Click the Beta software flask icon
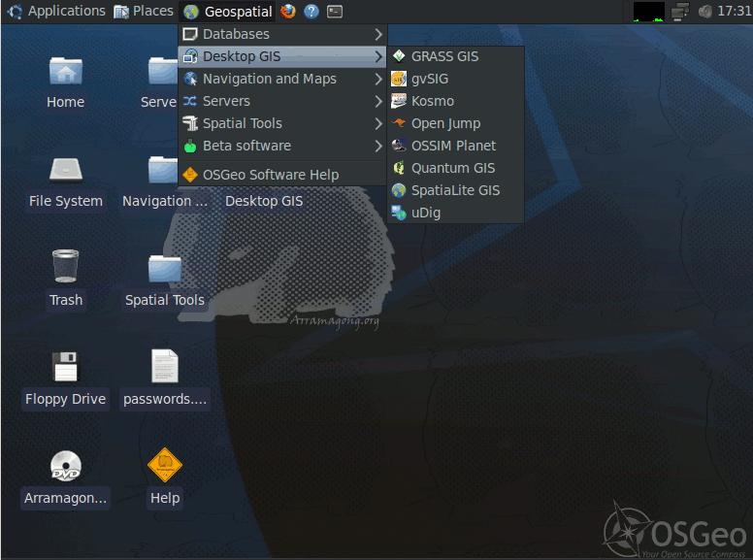This screenshot has width=753, height=560. [190, 146]
